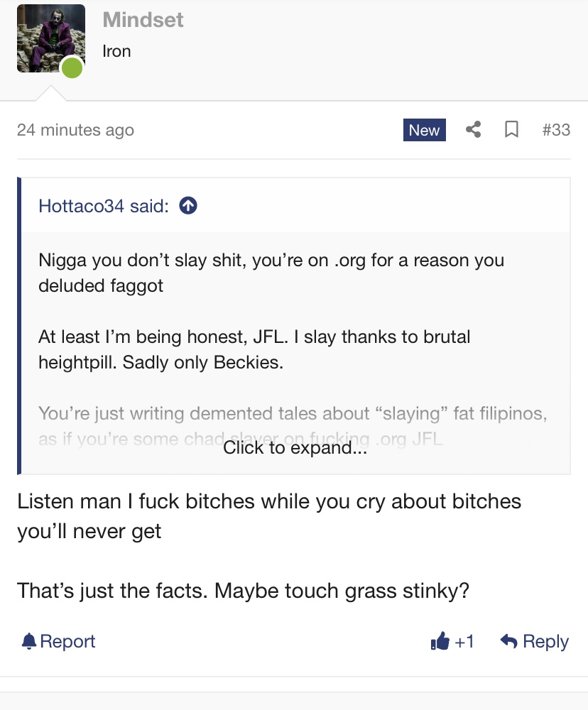Click the thumbs-up like icon
Viewport: 588px width, 710px height.
click(440, 642)
